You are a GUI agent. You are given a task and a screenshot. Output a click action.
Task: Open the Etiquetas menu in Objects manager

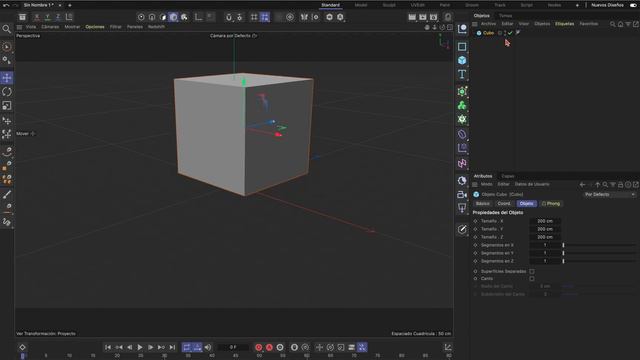(564, 24)
